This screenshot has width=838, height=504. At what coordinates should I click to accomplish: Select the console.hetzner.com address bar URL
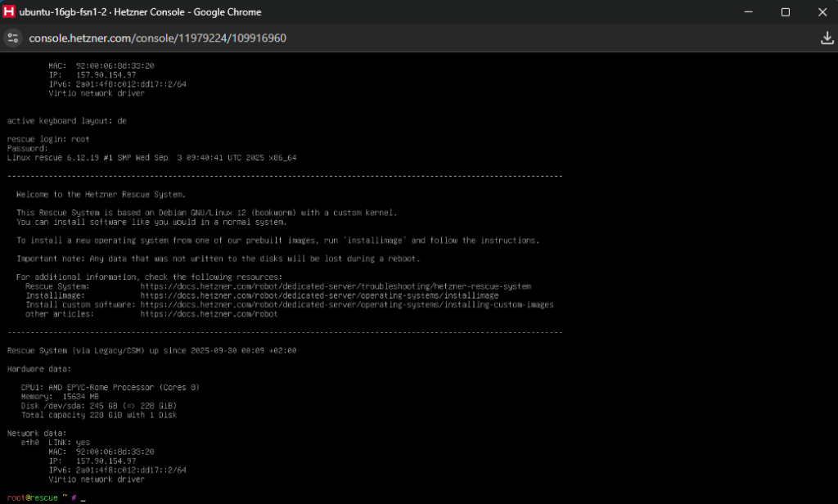pyautogui.click(x=157, y=38)
